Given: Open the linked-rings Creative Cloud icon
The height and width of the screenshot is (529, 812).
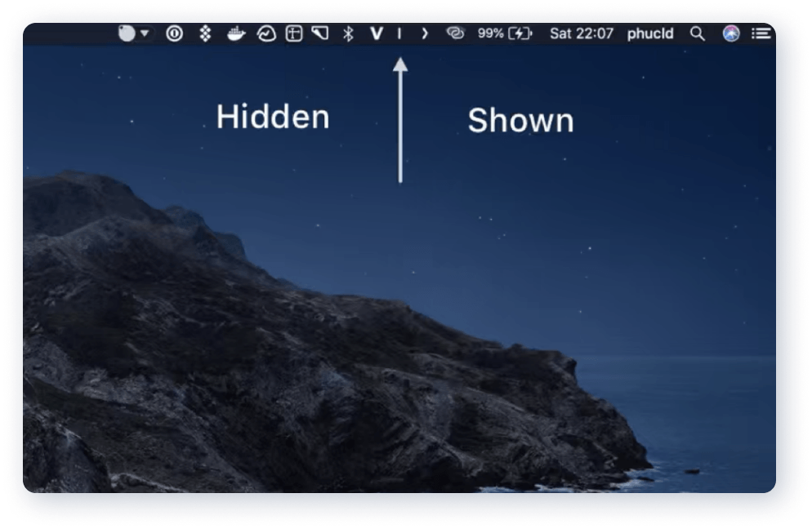Looking at the screenshot, I should click(455, 33).
